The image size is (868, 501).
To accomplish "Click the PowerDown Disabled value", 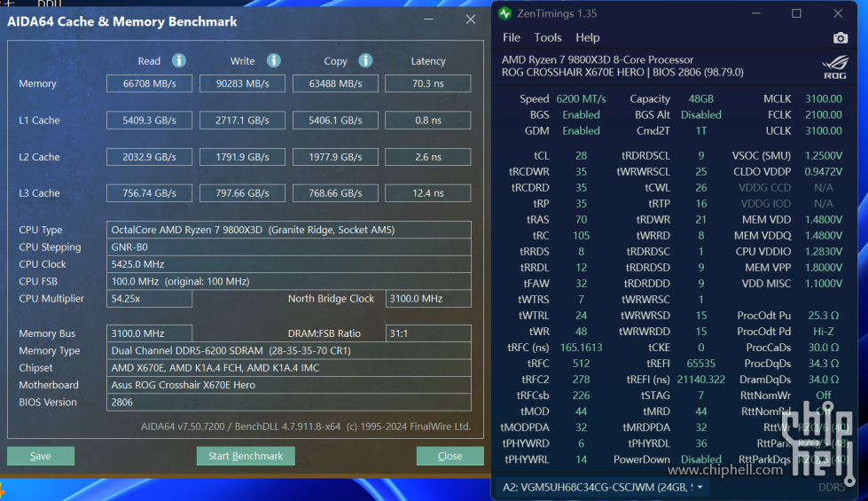I will [x=700, y=459].
